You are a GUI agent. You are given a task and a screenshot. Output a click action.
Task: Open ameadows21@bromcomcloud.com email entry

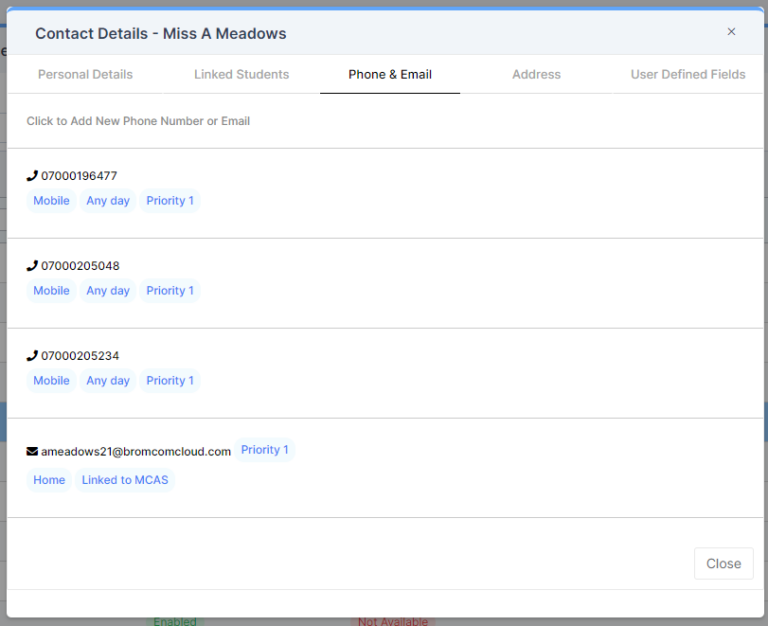click(136, 452)
